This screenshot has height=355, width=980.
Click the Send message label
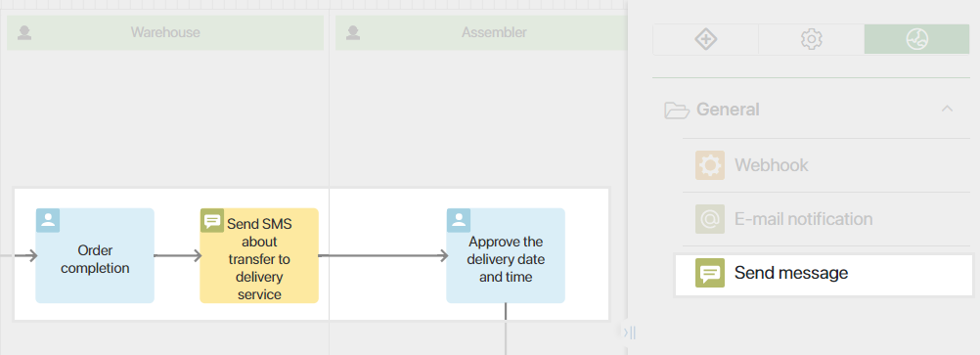(791, 273)
